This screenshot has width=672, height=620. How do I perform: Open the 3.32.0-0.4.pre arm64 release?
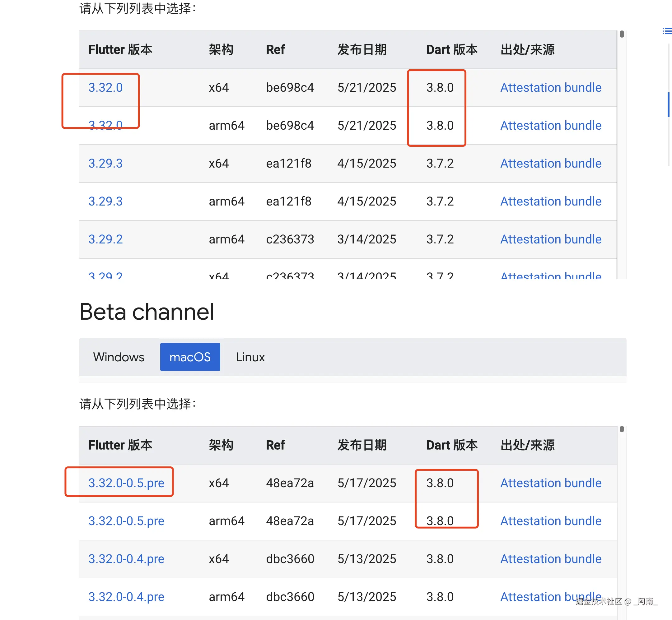click(x=126, y=596)
